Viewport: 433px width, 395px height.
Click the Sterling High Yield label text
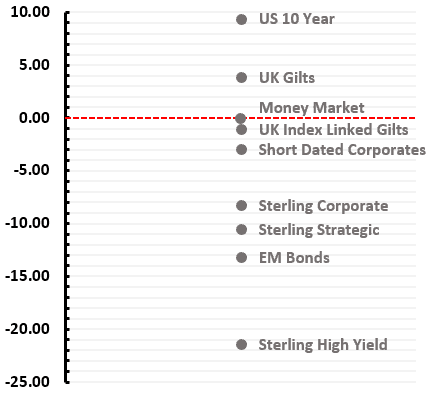[323, 345]
